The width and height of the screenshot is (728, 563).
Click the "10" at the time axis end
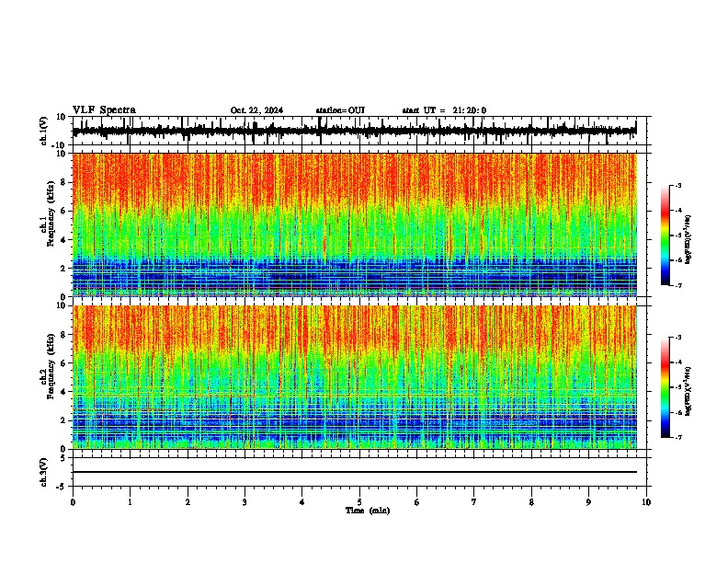pos(646,502)
